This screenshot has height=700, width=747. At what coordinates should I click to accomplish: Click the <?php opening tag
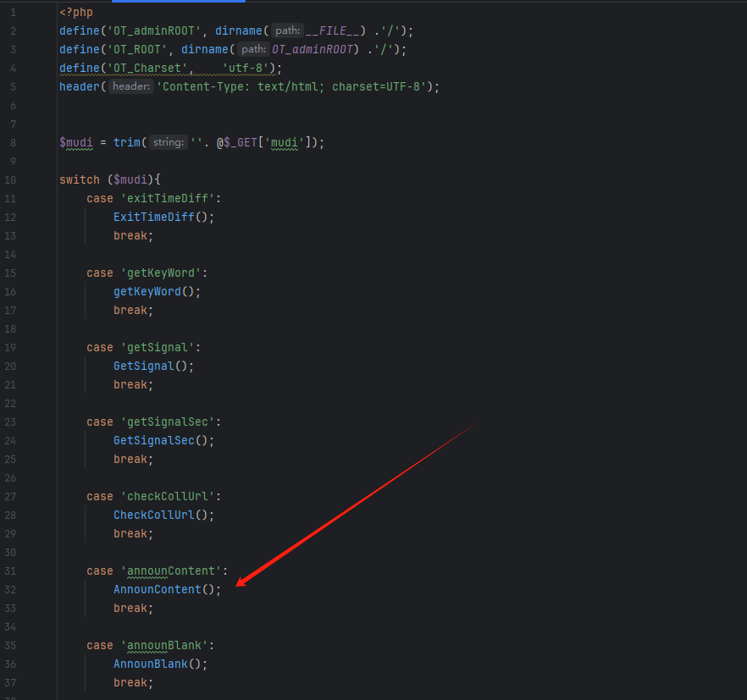[x=76, y=13]
